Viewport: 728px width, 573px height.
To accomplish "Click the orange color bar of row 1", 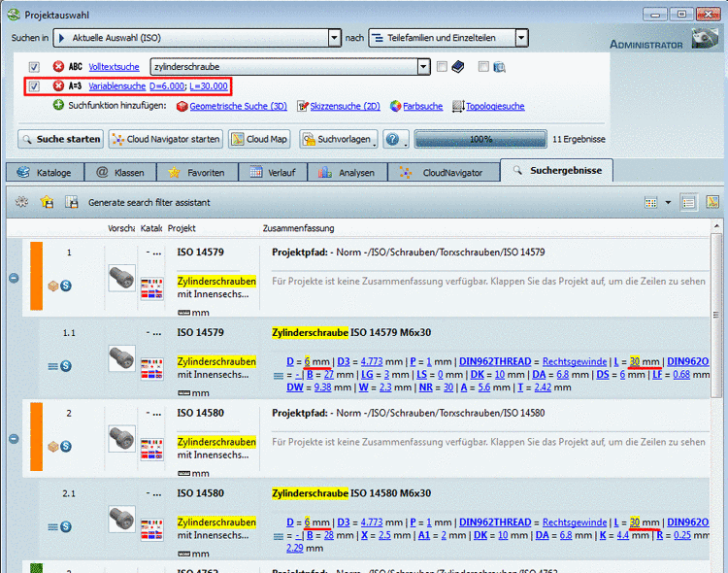I will 36,276.
